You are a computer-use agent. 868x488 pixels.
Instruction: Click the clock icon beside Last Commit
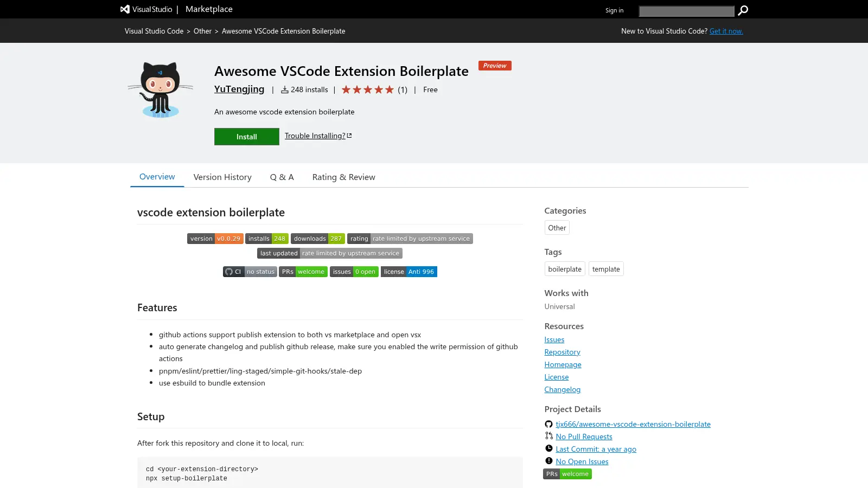tap(548, 448)
